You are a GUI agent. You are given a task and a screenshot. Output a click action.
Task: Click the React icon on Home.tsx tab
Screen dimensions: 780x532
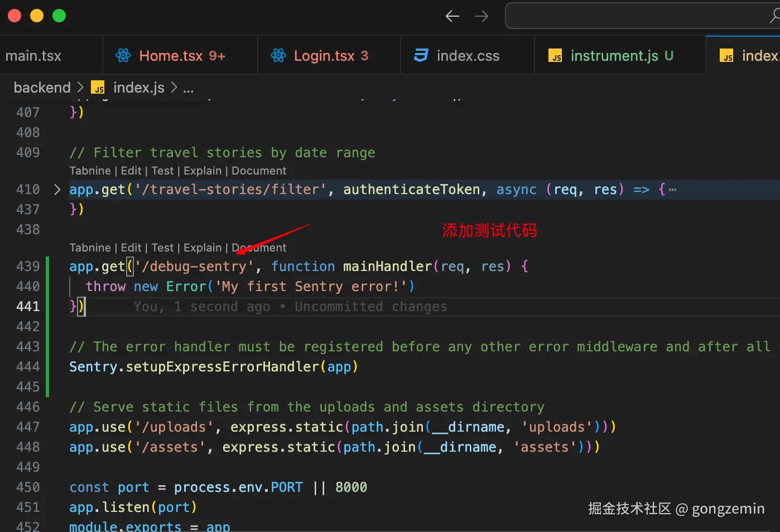tap(123, 56)
